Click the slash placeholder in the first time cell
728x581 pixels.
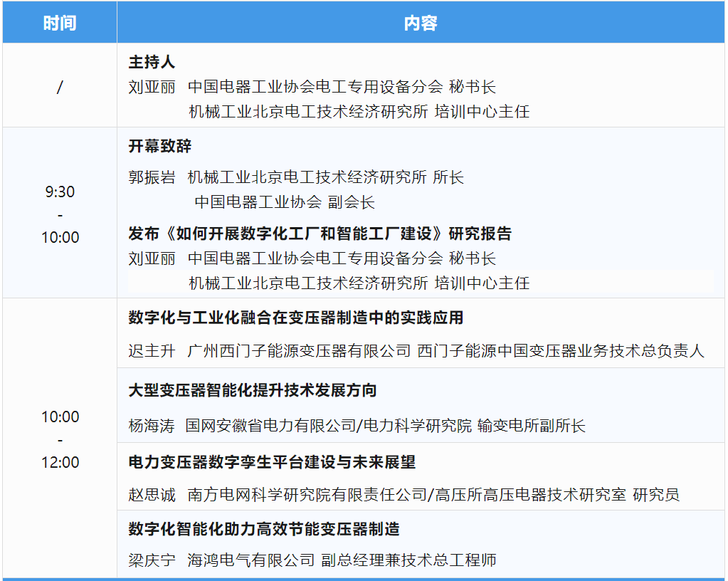coord(58,85)
